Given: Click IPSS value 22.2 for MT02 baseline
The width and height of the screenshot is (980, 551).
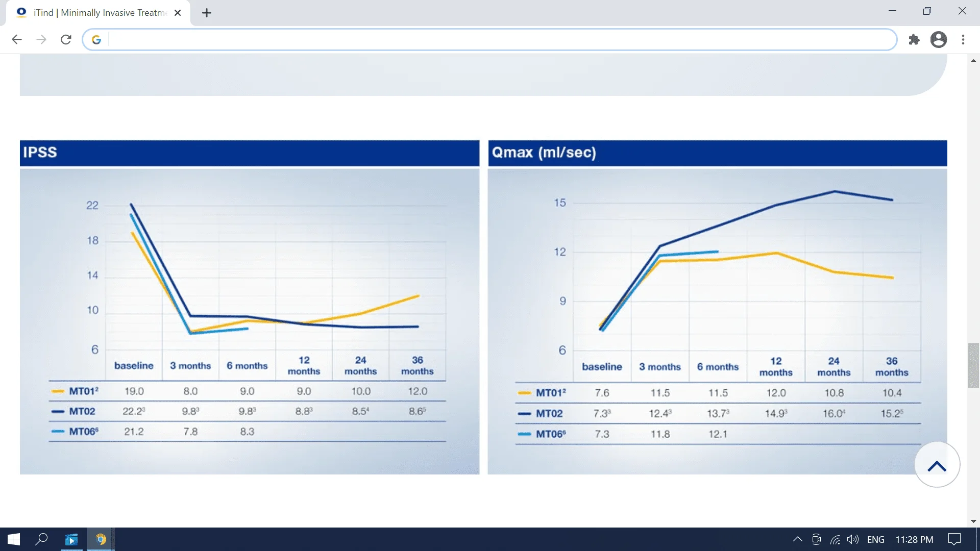Looking at the screenshot, I should click(134, 411).
